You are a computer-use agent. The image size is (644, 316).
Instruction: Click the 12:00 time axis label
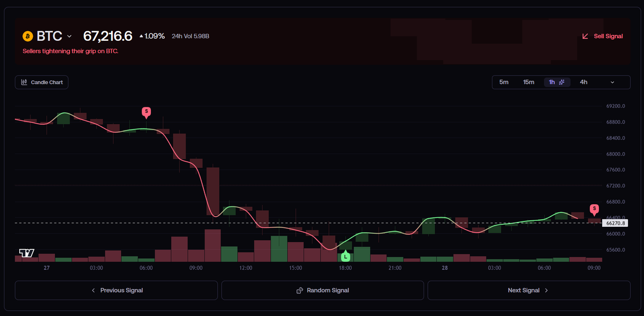click(x=246, y=268)
